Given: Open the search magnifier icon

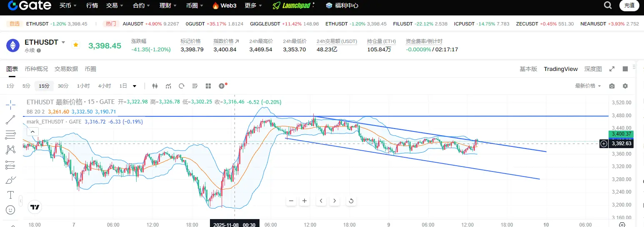Looking at the screenshot, I should 608,5.
